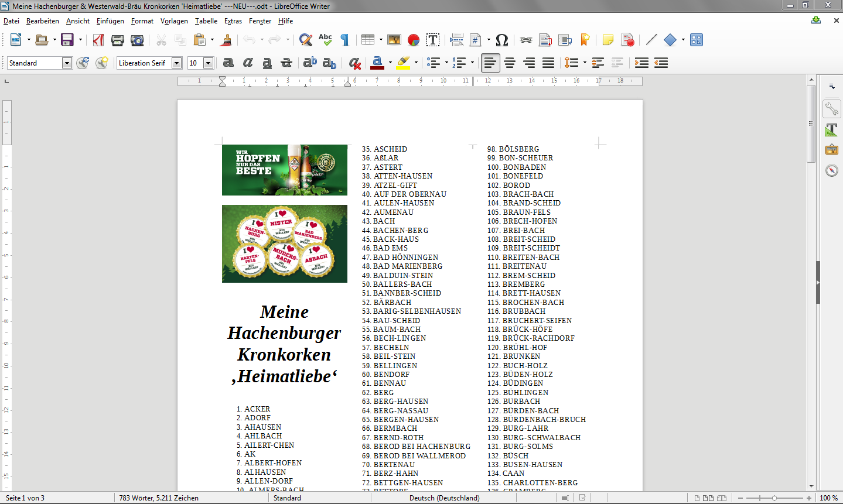Click the Show Draw Functions icon
The height and width of the screenshot is (504, 843).
tap(697, 40)
